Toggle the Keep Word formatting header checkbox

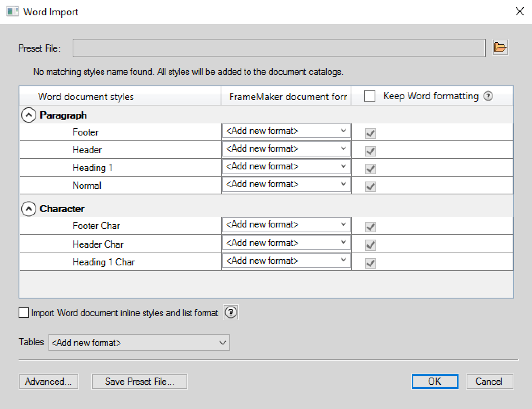(x=369, y=96)
